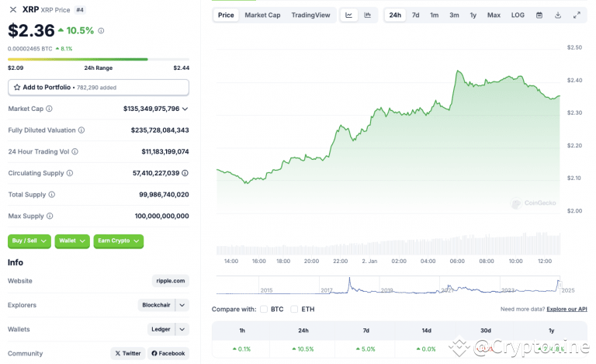596x364 pixels.
Task: Click the 0.00002465 BTC price text
Action: (x=30, y=49)
